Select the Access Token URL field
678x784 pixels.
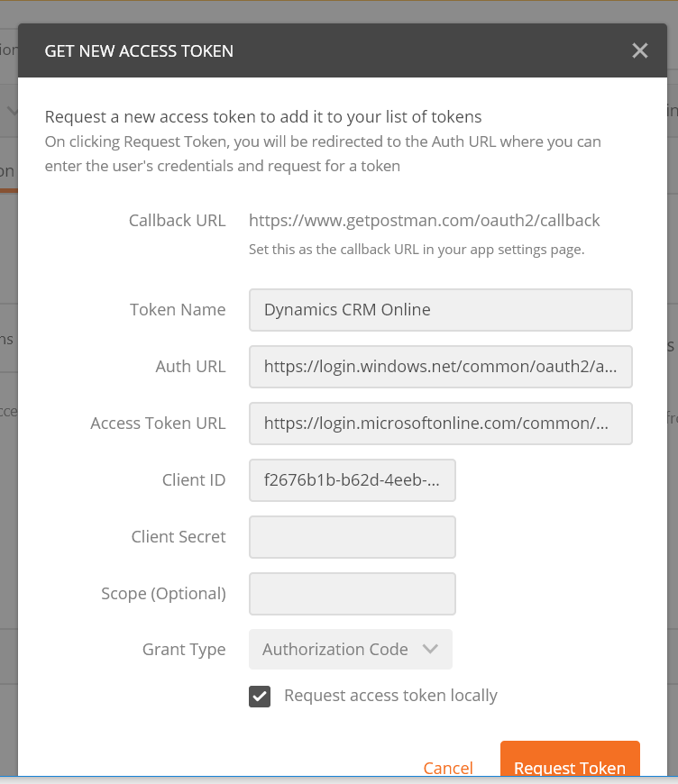pos(440,423)
